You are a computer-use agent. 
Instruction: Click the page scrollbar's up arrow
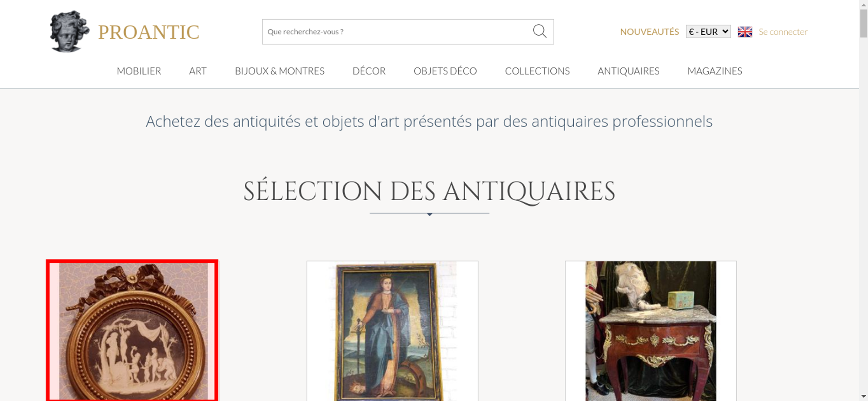click(x=864, y=4)
